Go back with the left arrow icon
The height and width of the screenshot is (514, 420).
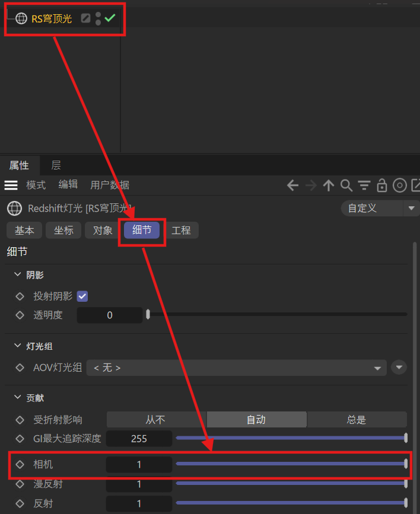(x=292, y=186)
